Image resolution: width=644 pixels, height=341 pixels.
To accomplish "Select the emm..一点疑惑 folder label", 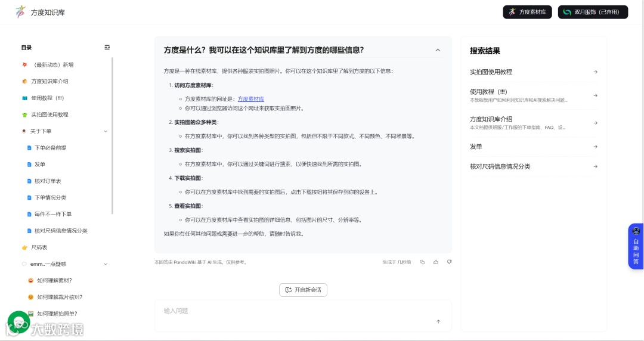I will point(48,263).
